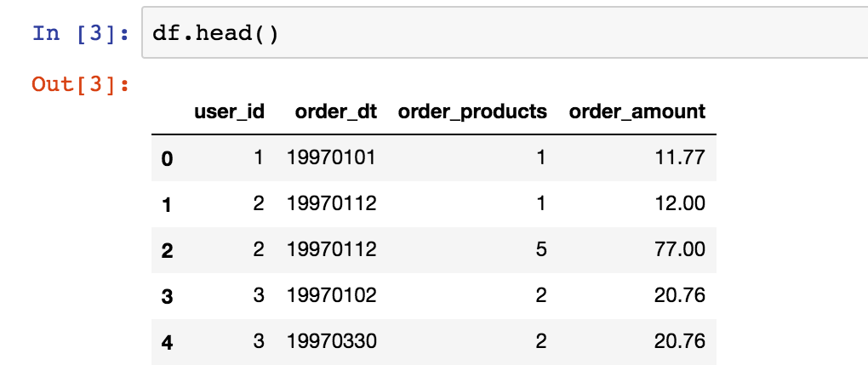Click the order_products value 5 cell

[541, 250]
